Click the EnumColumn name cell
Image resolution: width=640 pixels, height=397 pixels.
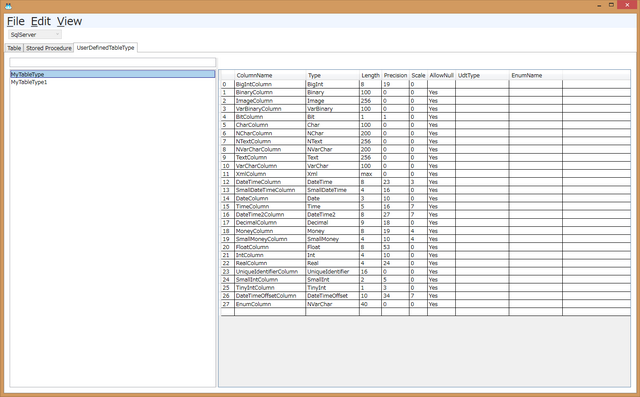(270, 304)
